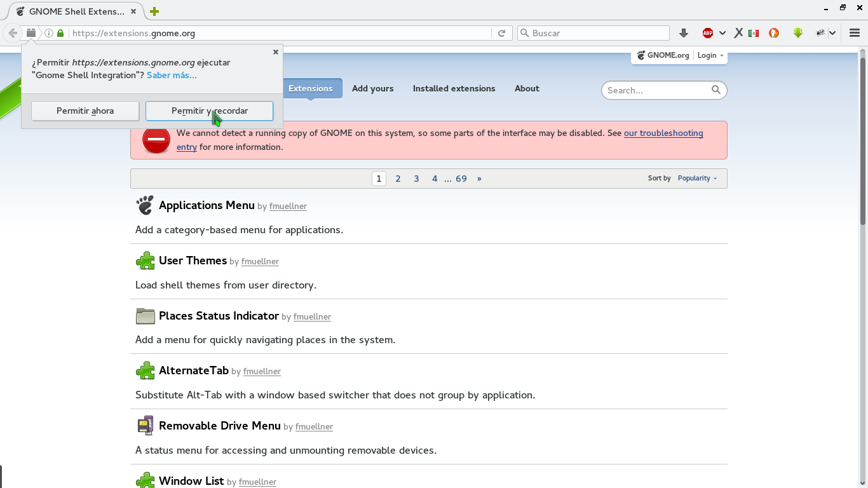Click the extensions Search field
Image resolution: width=868 pixels, height=488 pixels.
click(x=658, y=90)
